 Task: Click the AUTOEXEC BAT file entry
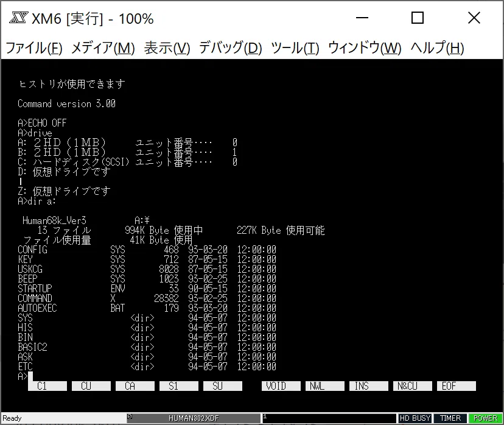[x=147, y=308]
